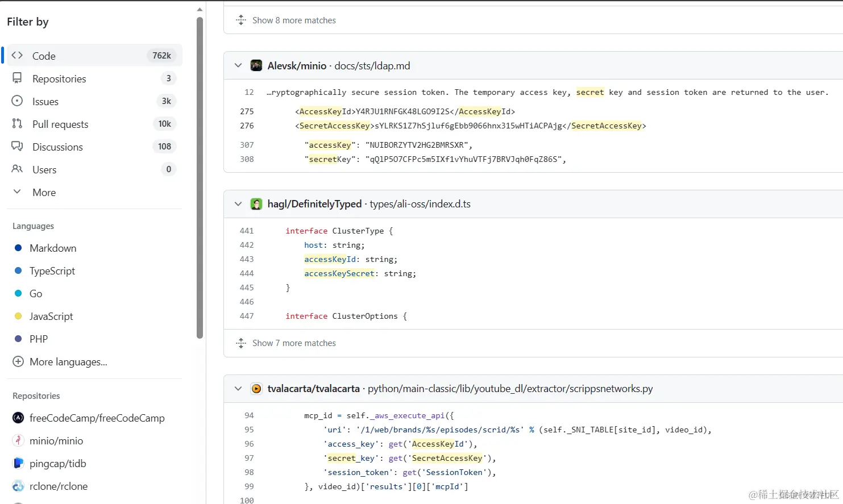Image resolution: width=843 pixels, height=504 pixels.
Task: Click the Repositories book icon
Action: point(17,78)
